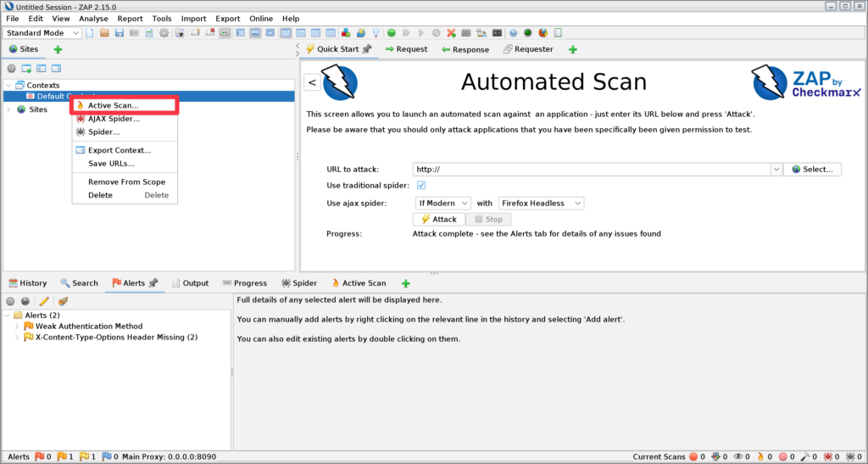868x464 pixels.
Task: Click the New Context icon in Sites panel
Action: point(26,69)
